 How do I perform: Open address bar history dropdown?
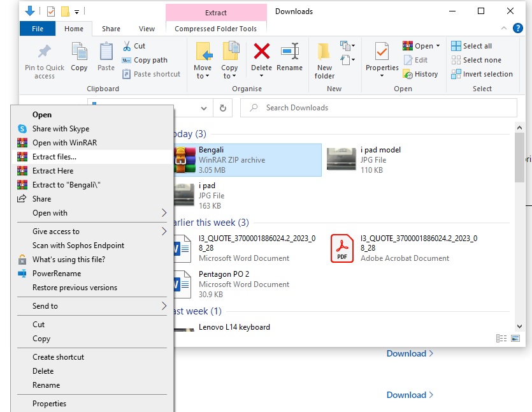[x=205, y=108]
